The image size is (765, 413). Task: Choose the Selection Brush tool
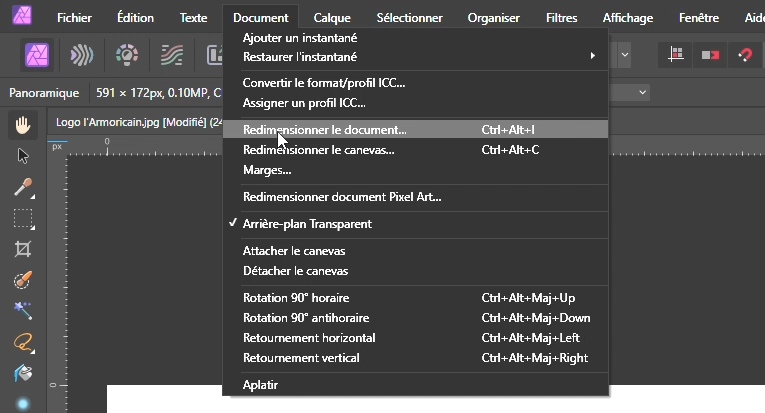tap(23, 280)
